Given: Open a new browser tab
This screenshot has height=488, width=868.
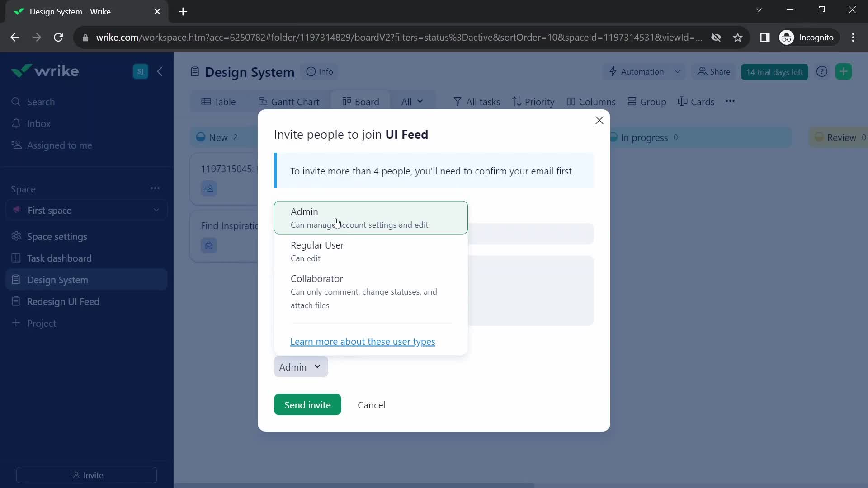Looking at the screenshot, I should coord(183,12).
